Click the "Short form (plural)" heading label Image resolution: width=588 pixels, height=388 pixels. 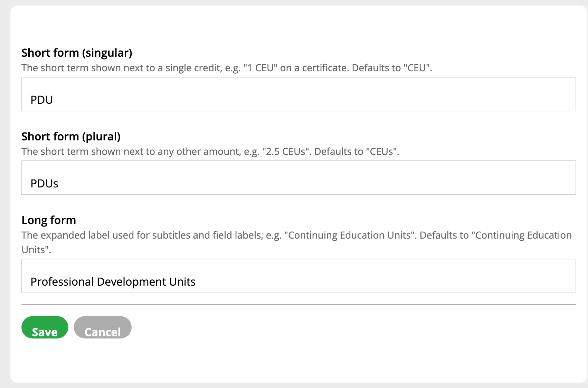click(71, 137)
